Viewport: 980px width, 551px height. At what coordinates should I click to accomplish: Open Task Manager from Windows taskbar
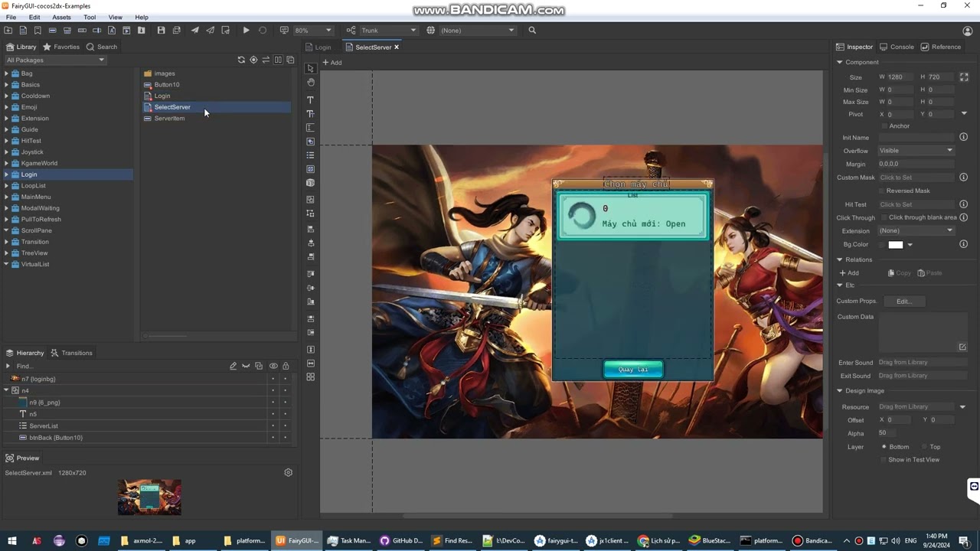point(348,540)
